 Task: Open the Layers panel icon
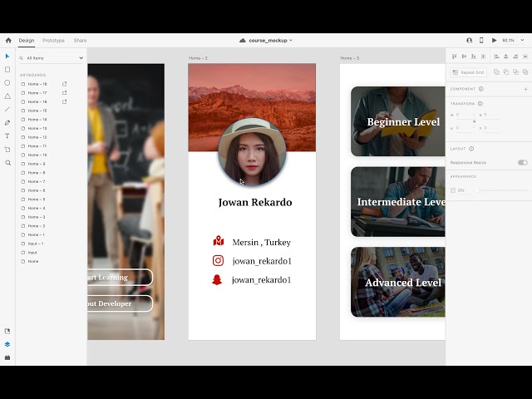[x=7, y=344]
